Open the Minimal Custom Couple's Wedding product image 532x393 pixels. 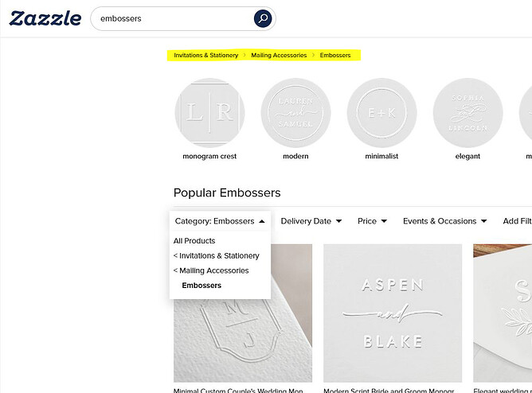(x=243, y=340)
